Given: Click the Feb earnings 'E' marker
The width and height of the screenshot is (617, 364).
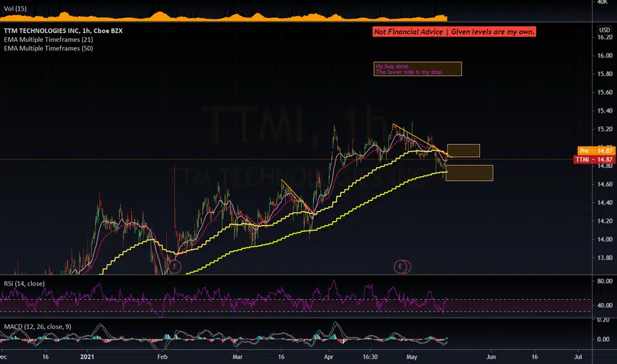Looking at the screenshot, I should 175,267.
